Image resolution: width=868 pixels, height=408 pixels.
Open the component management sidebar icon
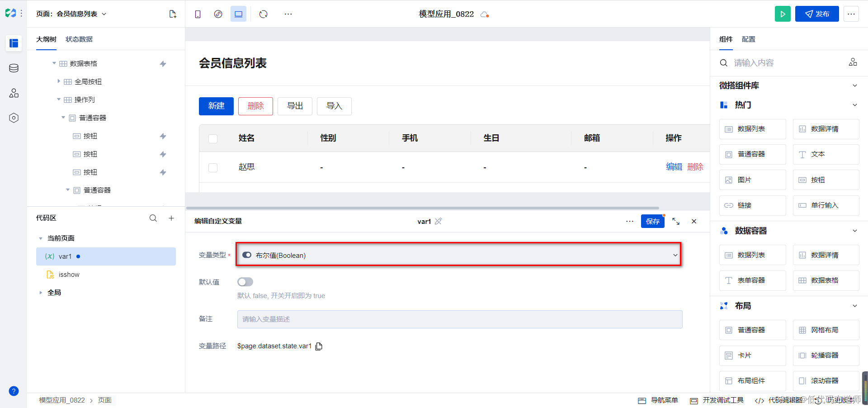[14, 93]
